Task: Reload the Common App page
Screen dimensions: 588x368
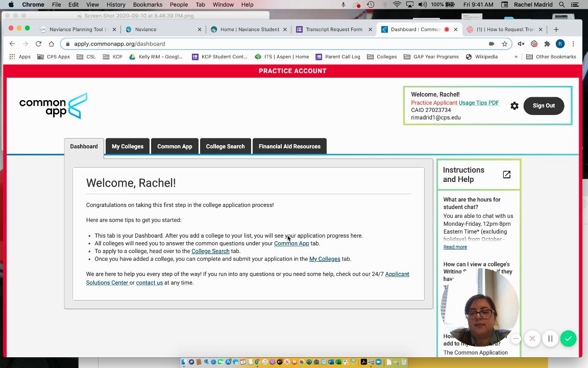Action: point(38,44)
